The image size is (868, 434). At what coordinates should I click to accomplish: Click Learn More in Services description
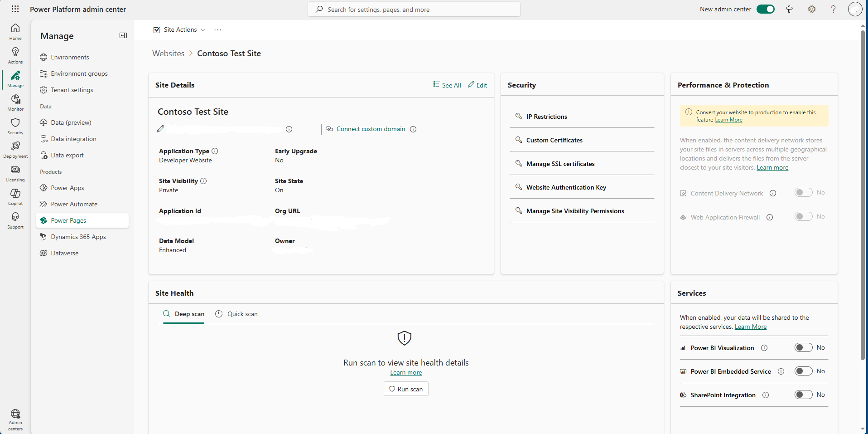(x=751, y=327)
